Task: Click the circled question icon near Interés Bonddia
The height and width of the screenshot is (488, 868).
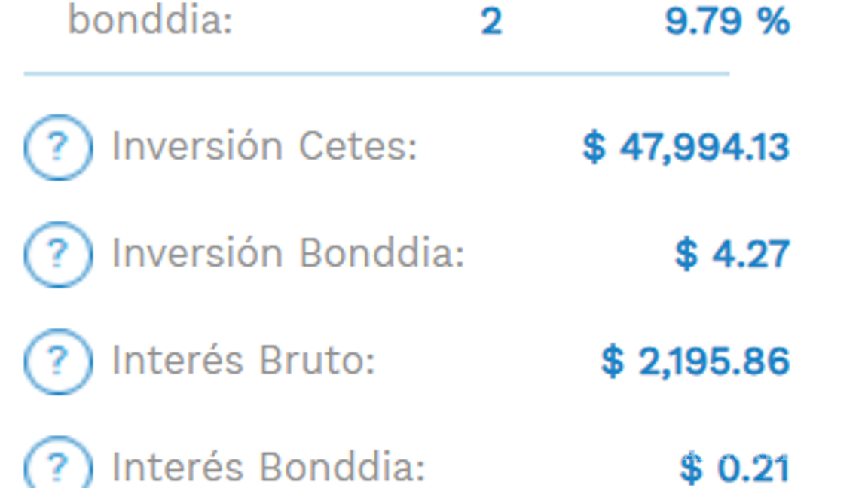Action: (x=58, y=465)
